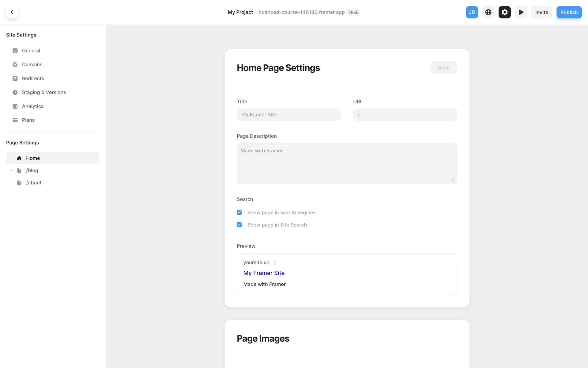Open General site settings
Screen dimensions: 588x368
point(31,51)
